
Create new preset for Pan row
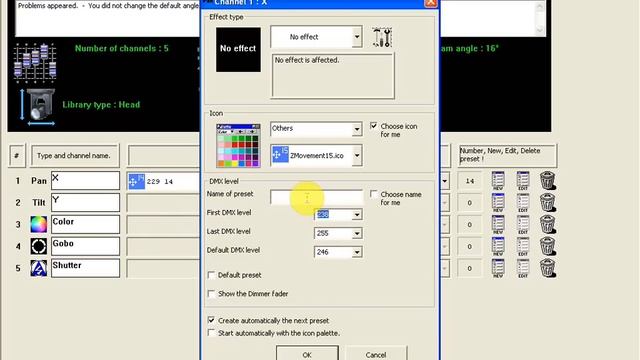pos(498,181)
